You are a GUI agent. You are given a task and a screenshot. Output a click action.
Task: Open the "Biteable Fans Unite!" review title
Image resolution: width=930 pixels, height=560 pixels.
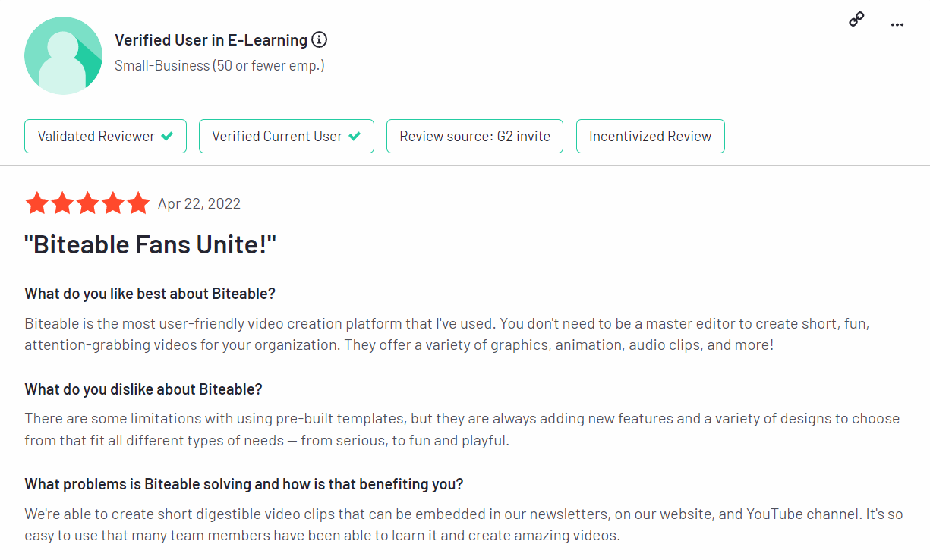pyautogui.click(x=150, y=245)
